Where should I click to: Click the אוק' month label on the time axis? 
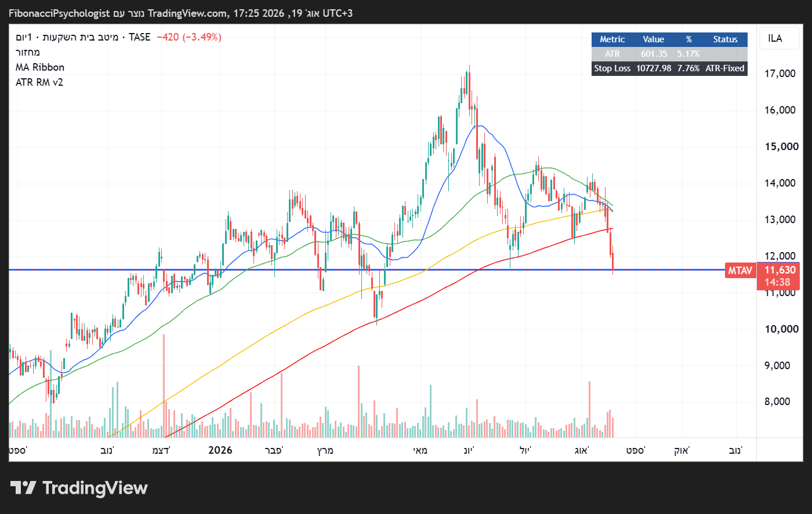click(681, 450)
